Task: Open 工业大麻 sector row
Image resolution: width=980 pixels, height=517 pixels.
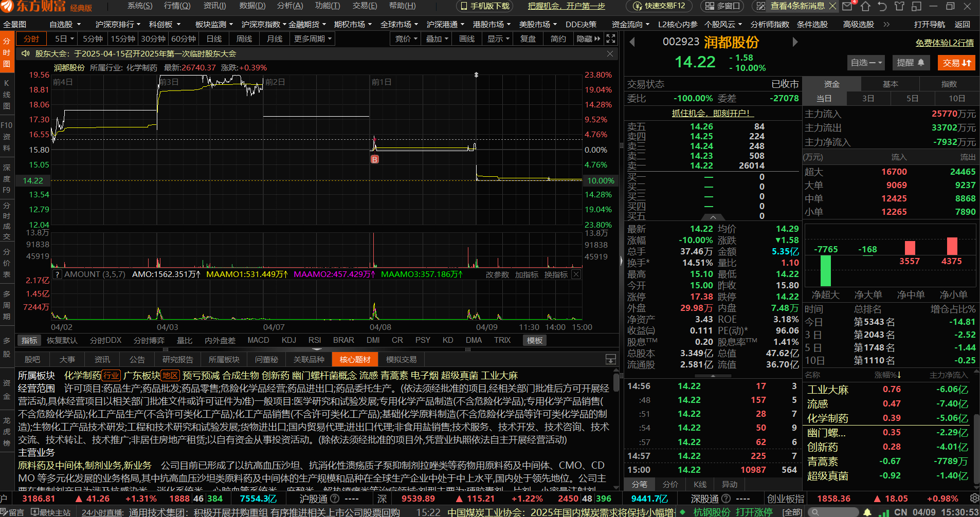Action: 888,390
